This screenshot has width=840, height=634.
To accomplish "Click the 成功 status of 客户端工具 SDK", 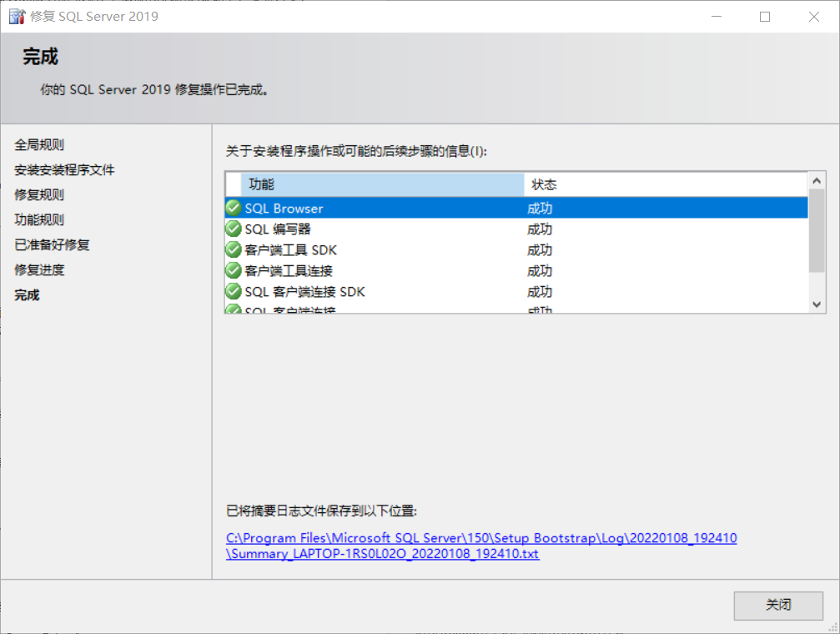I will point(540,249).
